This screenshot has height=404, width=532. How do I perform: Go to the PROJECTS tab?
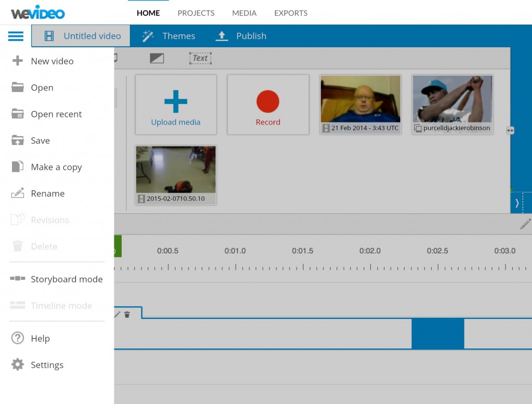(x=196, y=13)
